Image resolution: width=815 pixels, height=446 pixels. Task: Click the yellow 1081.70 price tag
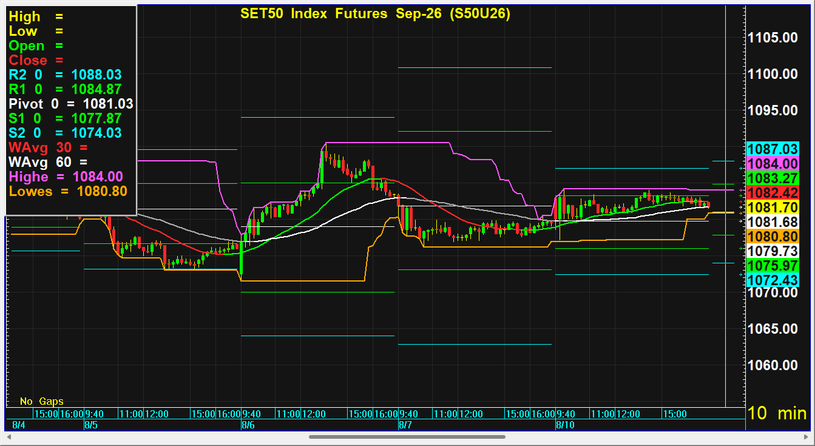772,207
